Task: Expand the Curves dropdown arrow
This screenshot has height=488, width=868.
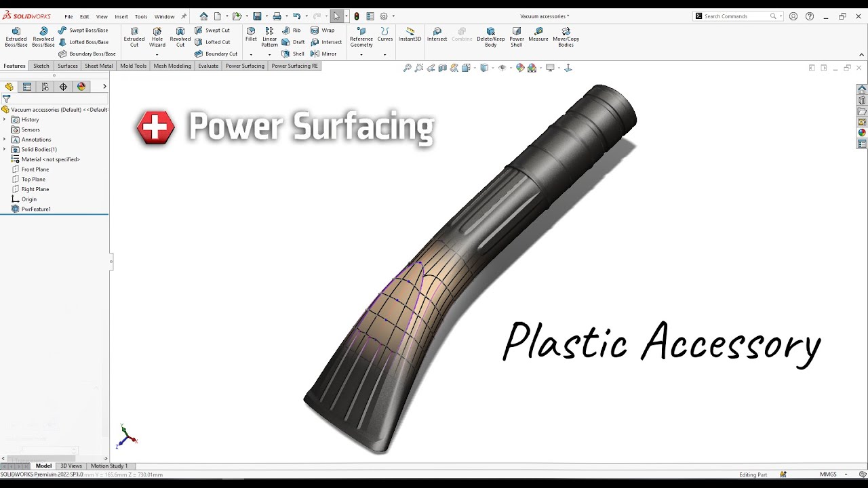Action: click(384, 54)
